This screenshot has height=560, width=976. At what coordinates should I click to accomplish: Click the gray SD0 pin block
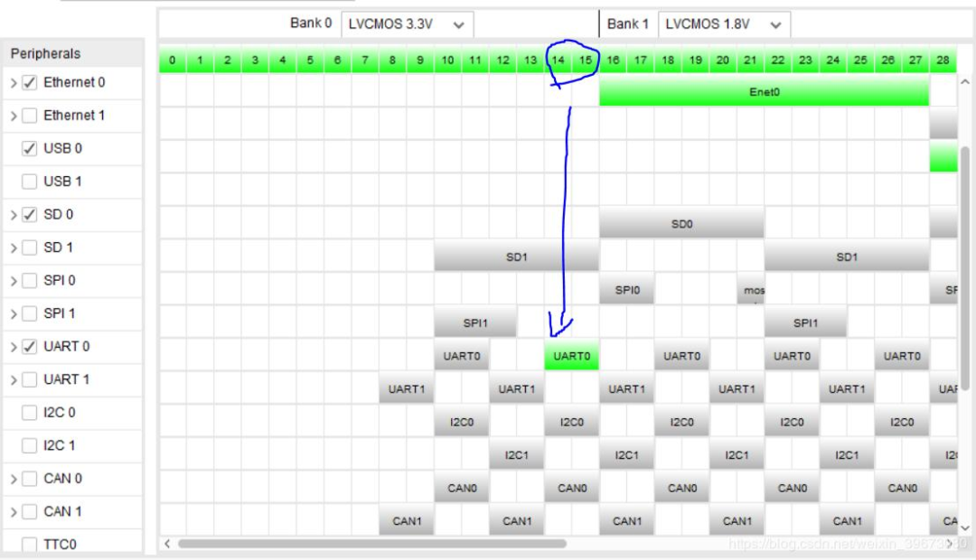click(x=681, y=224)
